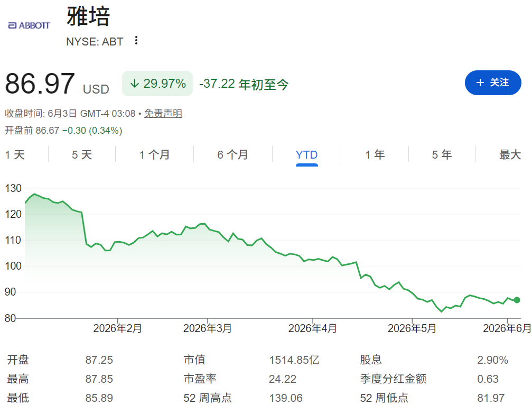Image resolution: width=532 pixels, height=405 pixels.
Task: Click the 开盘前 86.67 pre-market line
Action: (x=63, y=131)
